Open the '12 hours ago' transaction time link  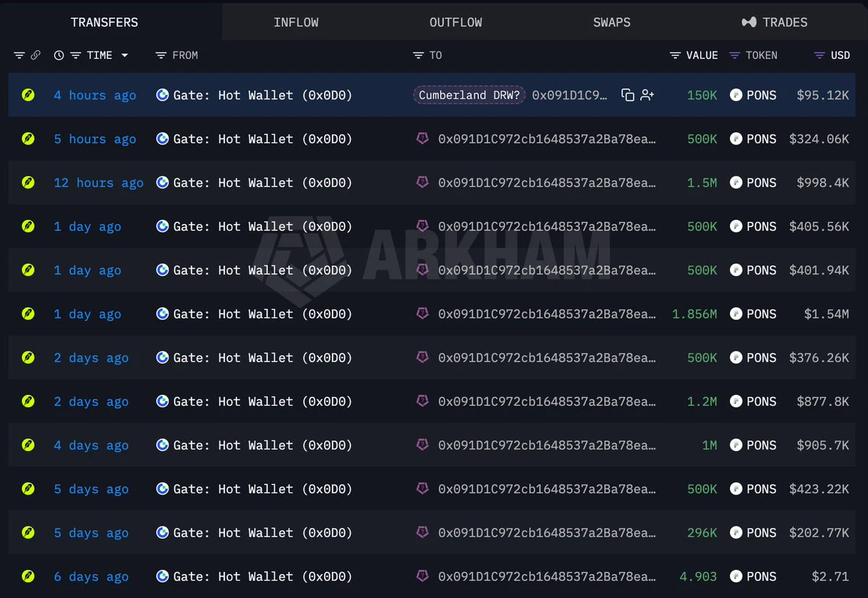click(x=98, y=183)
